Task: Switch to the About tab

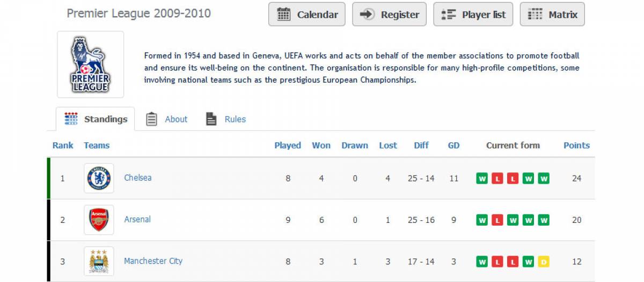Action: point(167,119)
